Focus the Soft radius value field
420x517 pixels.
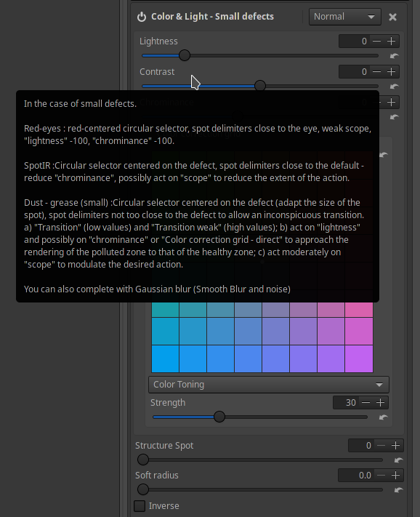click(356, 476)
